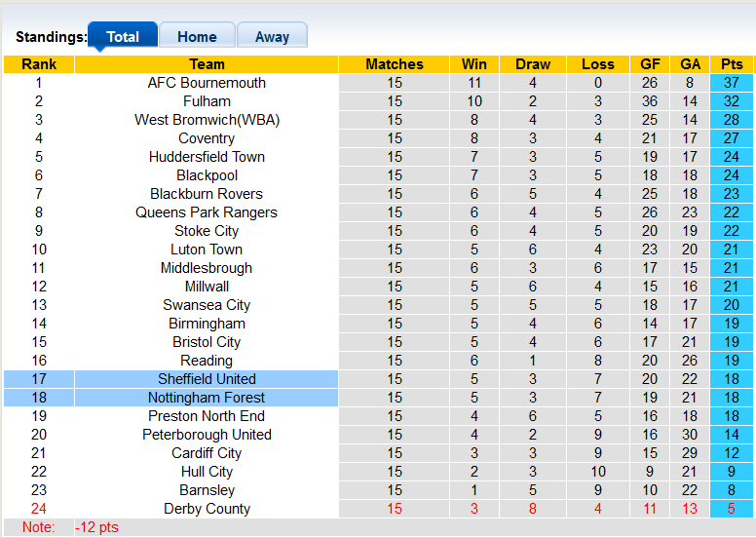Image resolution: width=756 pixels, height=538 pixels.
Task: Click the Rank column header
Action: tap(39, 64)
